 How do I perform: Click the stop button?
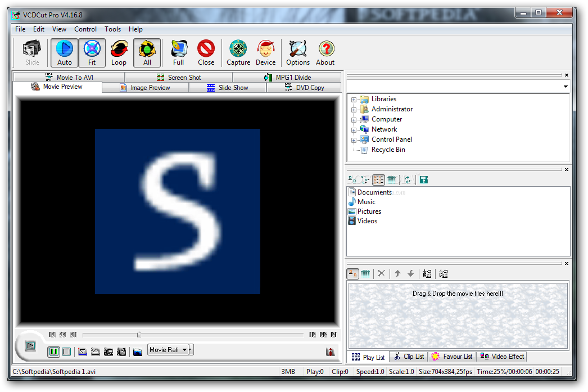click(66, 352)
